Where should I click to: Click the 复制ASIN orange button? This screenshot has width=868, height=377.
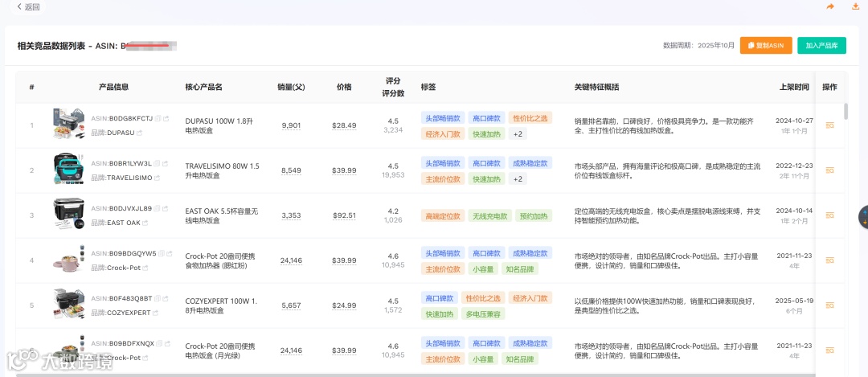[766, 45]
